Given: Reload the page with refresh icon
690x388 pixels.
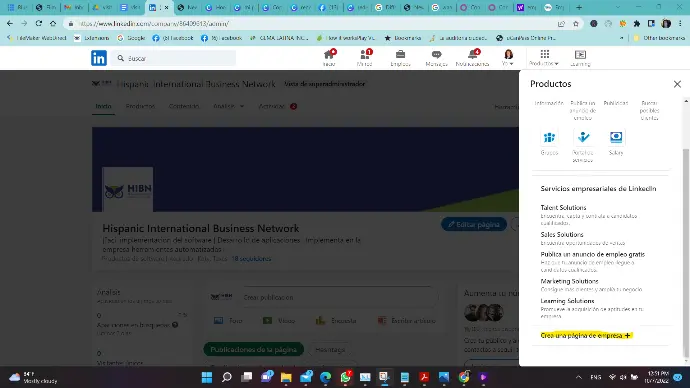Looking at the screenshot, I should tap(39, 23).
